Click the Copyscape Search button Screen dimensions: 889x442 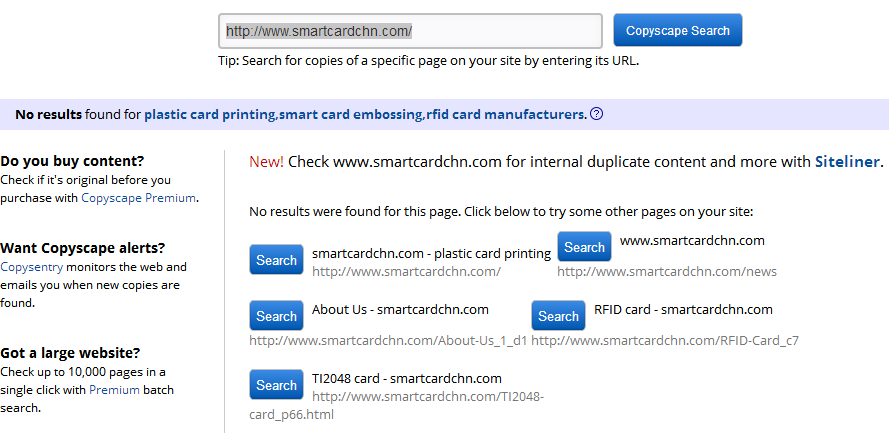(x=678, y=30)
